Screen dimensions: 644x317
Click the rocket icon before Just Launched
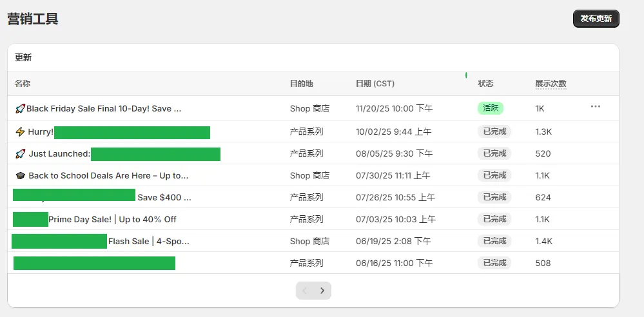(x=20, y=154)
